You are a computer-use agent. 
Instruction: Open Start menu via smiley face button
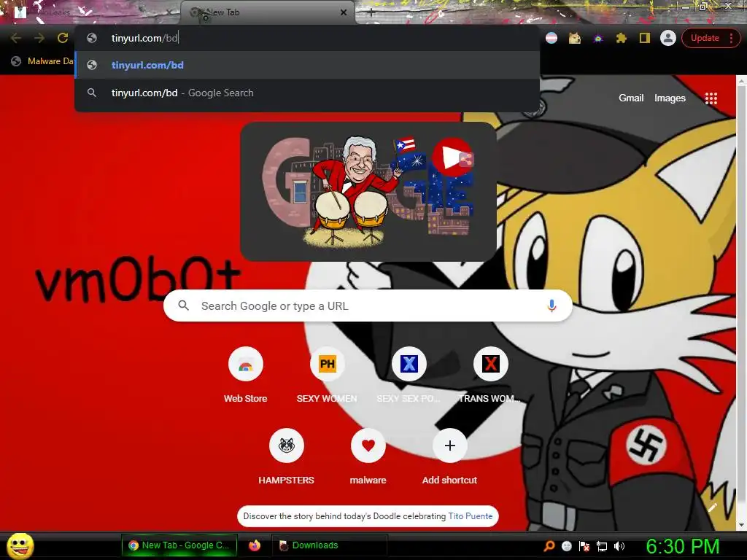pyautogui.click(x=20, y=545)
